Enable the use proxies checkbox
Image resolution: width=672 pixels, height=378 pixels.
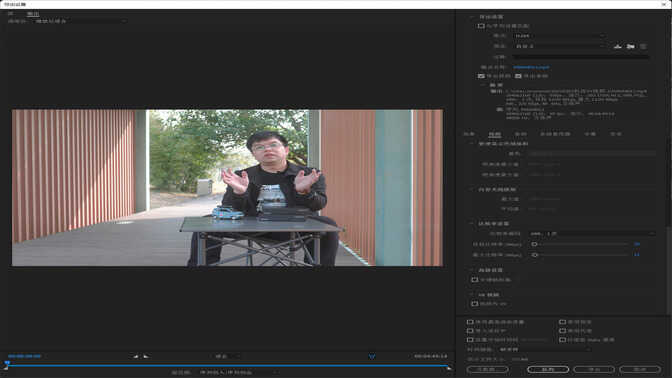click(562, 331)
